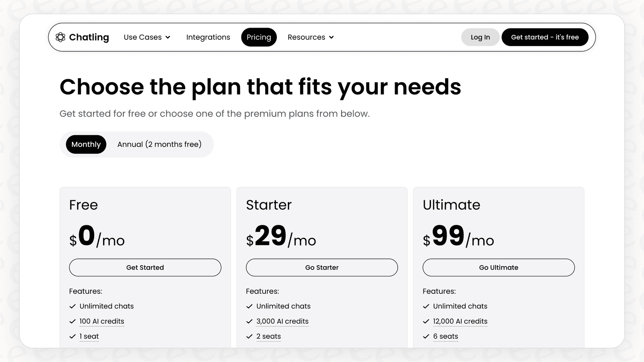Open the Resources dropdown menu
The image size is (644, 362).
click(x=310, y=37)
